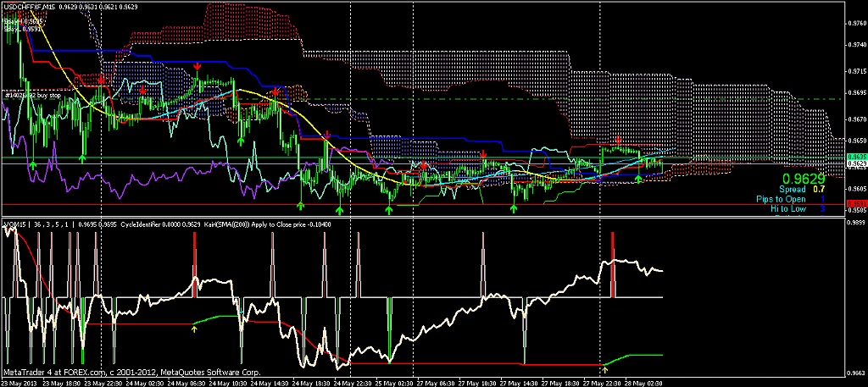868x387 pixels.
Task: Click the 27 May 18:30 time label
Action: [559, 383]
